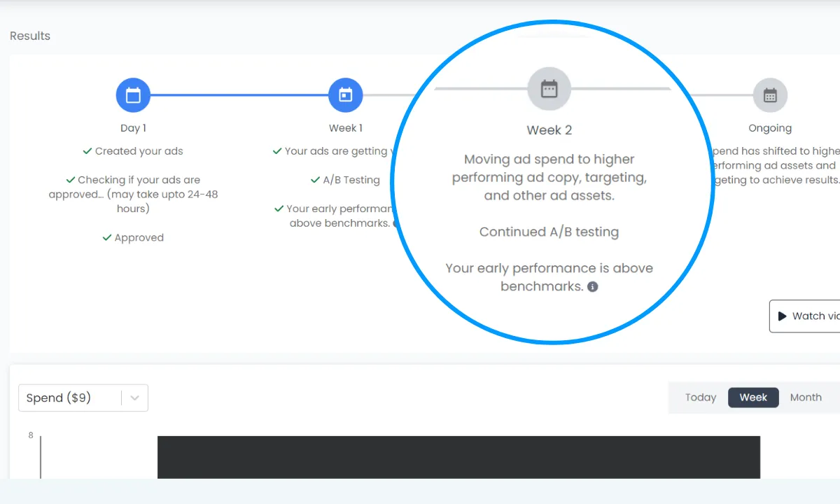Click the Day 1 calendar icon
Image resolution: width=840 pixels, height=504 pixels.
[x=133, y=95]
